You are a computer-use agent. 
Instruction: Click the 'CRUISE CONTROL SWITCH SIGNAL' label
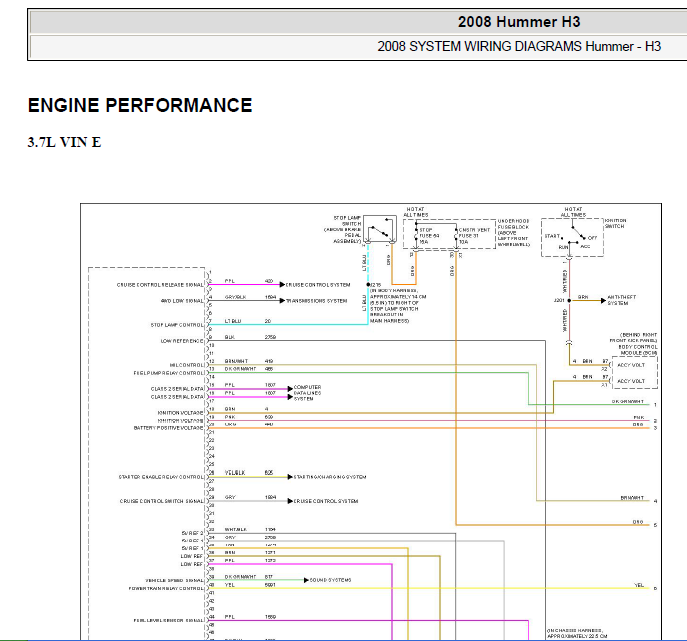162,501
